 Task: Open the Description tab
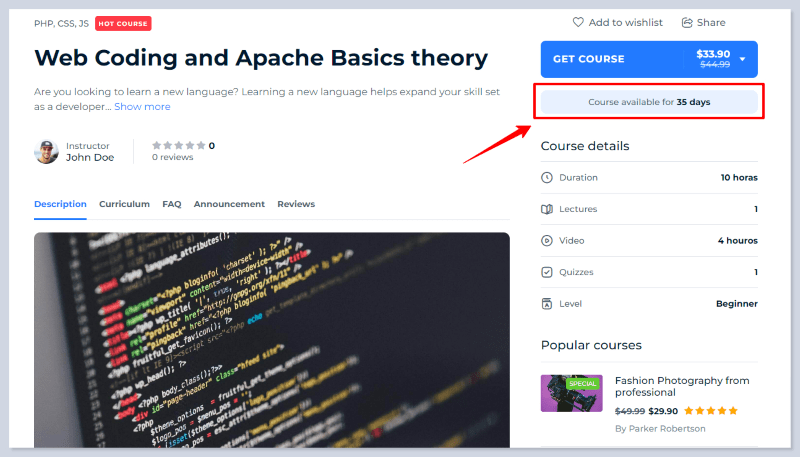click(60, 204)
